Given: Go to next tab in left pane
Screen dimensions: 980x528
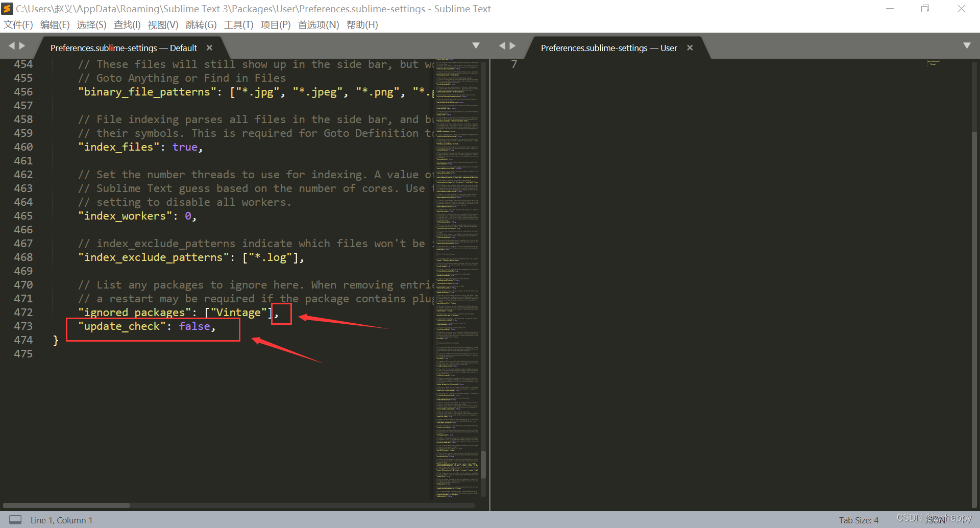Looking at the screenshot, I should click(22, 46).
